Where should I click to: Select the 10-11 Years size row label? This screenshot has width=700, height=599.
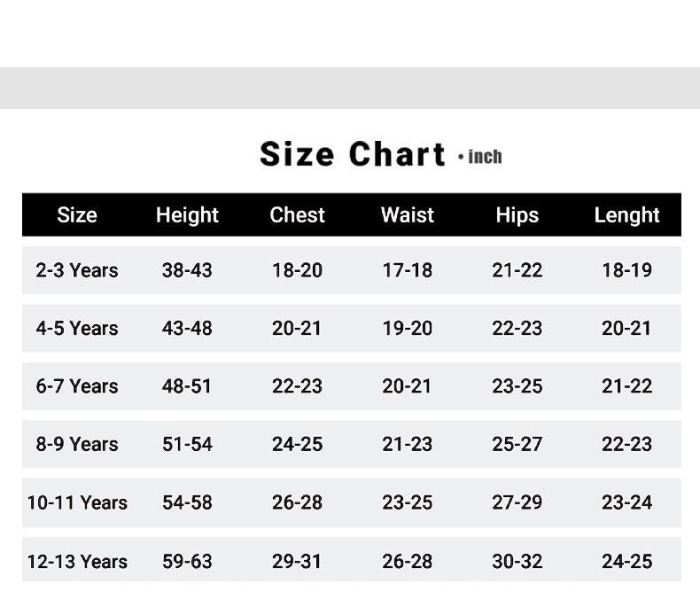[x=77, y=502]
